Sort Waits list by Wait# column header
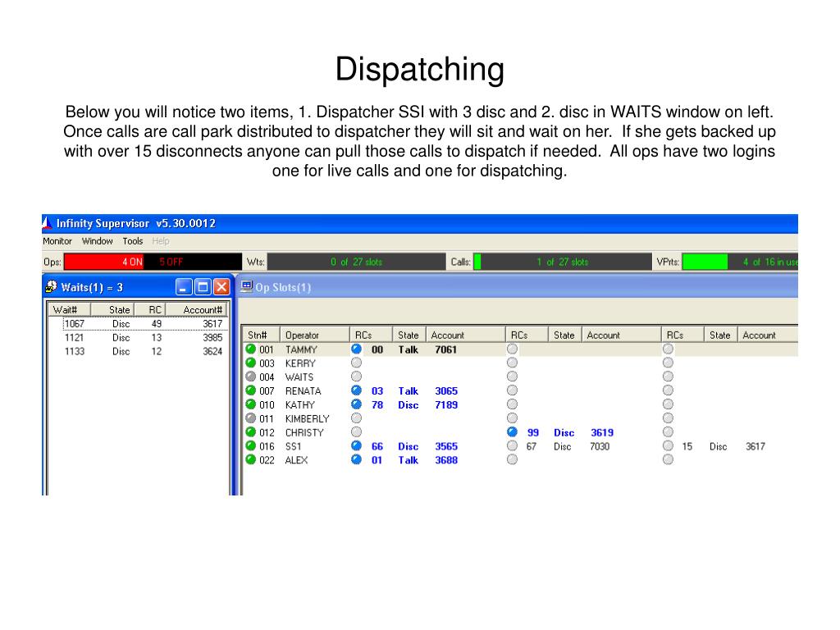Image resolution: width=840 pixels, height=630 pixels. (70, 309)
